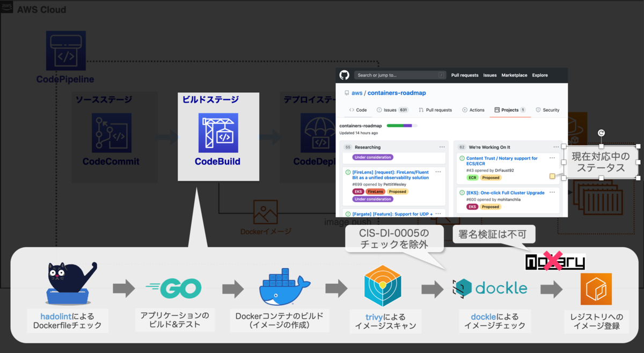This screenshot has height=353, width=644.
Task: Click the mohitanchlia author name
Action: click(x=509, y=200)
